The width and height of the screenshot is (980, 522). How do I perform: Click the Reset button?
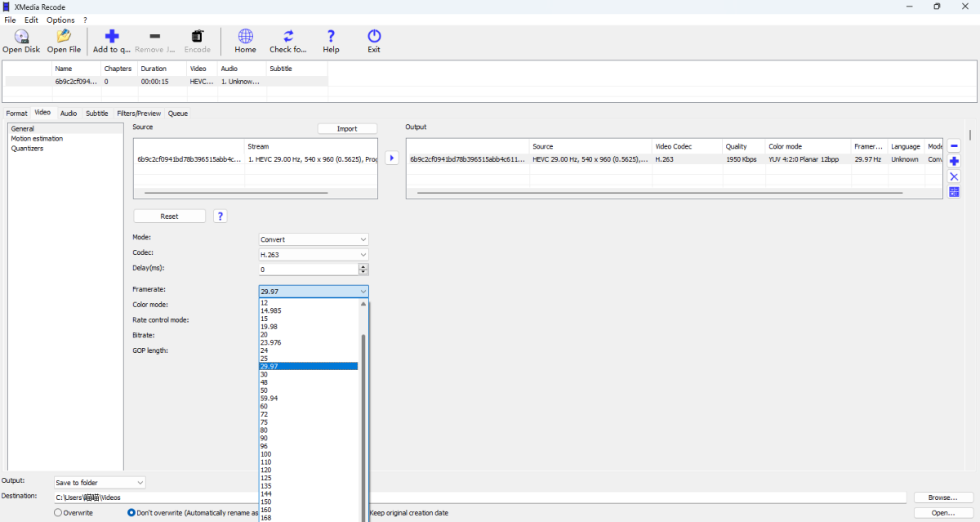coord(169,216)
